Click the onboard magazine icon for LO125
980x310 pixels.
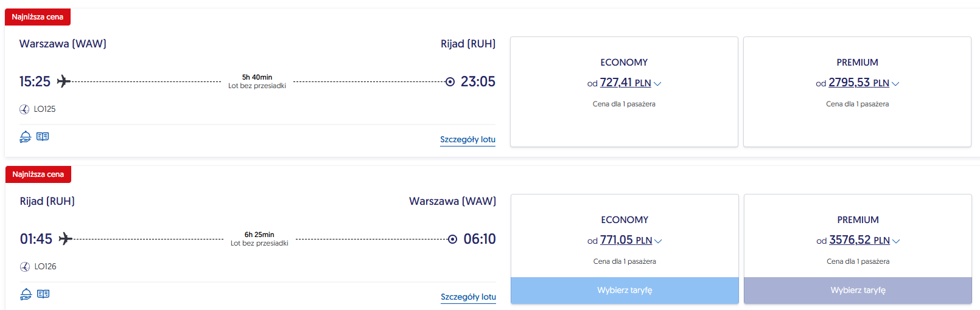43,137
